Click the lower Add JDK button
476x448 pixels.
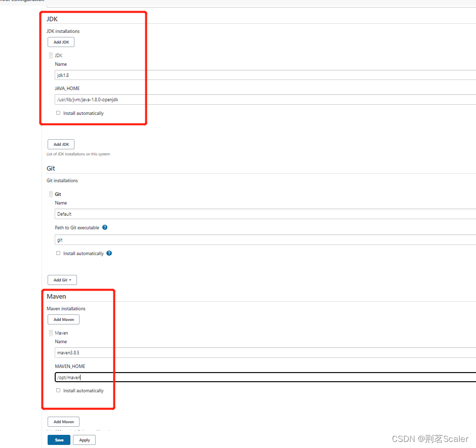pyautogui.click(x=61, y=144)
